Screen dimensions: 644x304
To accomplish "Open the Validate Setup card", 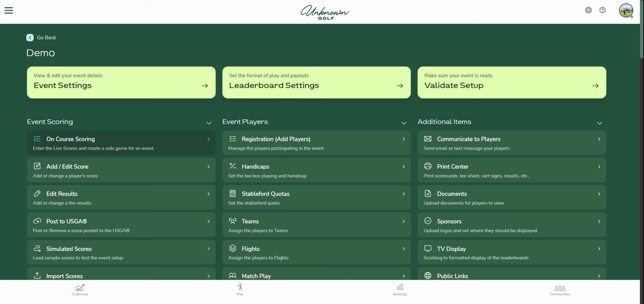I will [512, 82].
